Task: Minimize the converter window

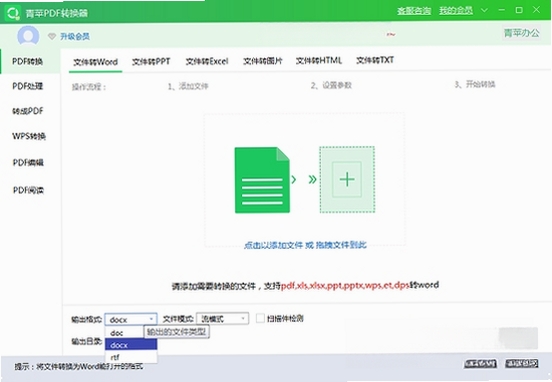Action: (x=501, y=10)
